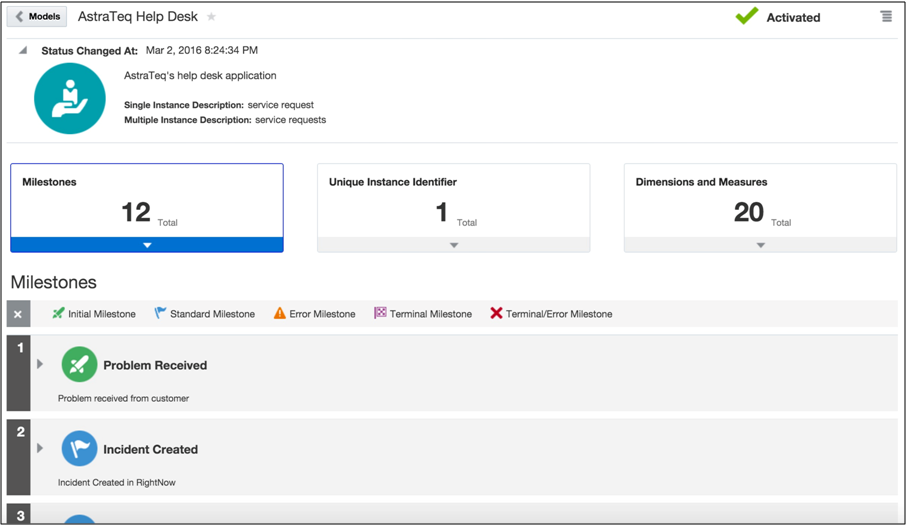Viewport: 907px width, 526px height.
Task: Open the Incident Created milestone title
Action: [x=150, y=449]
